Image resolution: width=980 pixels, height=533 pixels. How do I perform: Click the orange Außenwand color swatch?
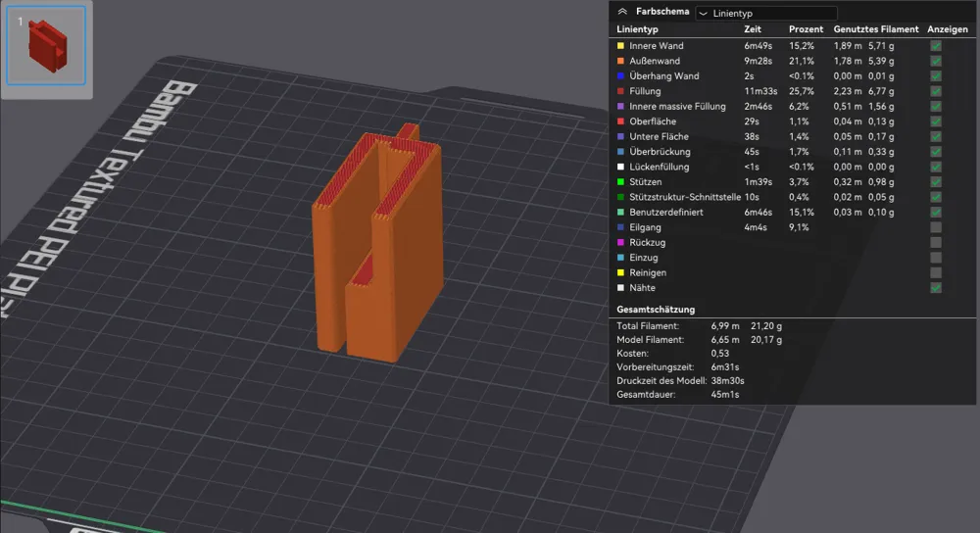(x=620, y=61)
